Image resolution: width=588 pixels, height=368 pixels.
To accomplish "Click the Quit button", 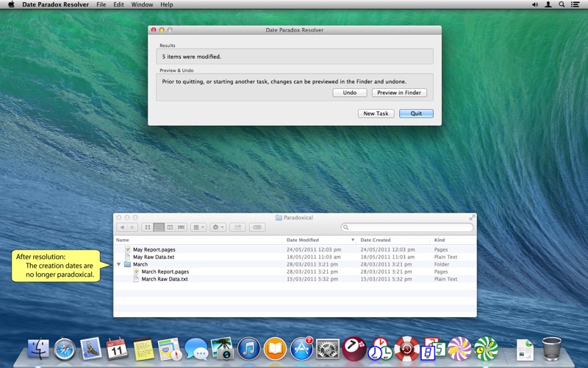I will coord(416,113).
